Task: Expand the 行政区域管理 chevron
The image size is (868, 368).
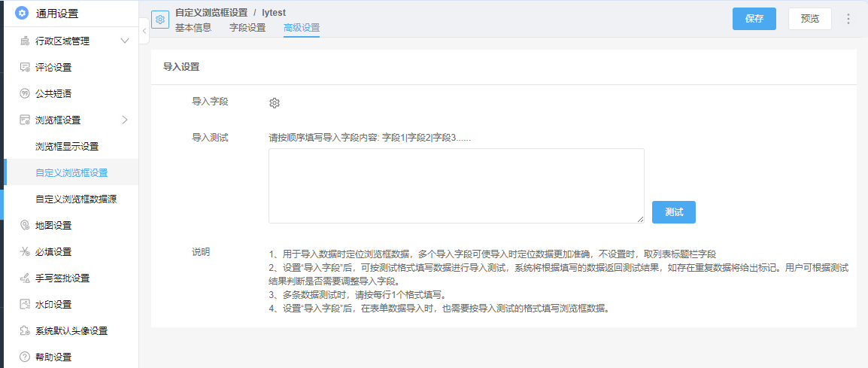Action: point(125,41)
